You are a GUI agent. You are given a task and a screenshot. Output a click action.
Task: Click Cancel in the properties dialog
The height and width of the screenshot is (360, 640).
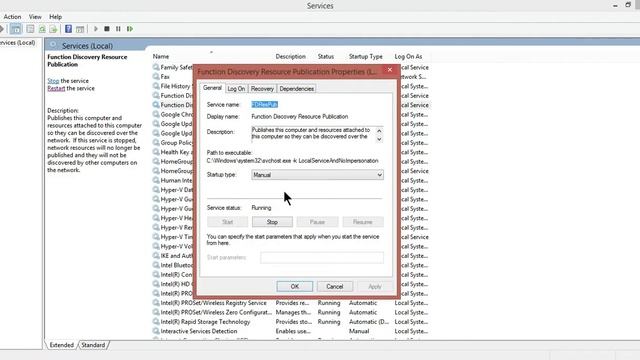[x=335, y=287]
